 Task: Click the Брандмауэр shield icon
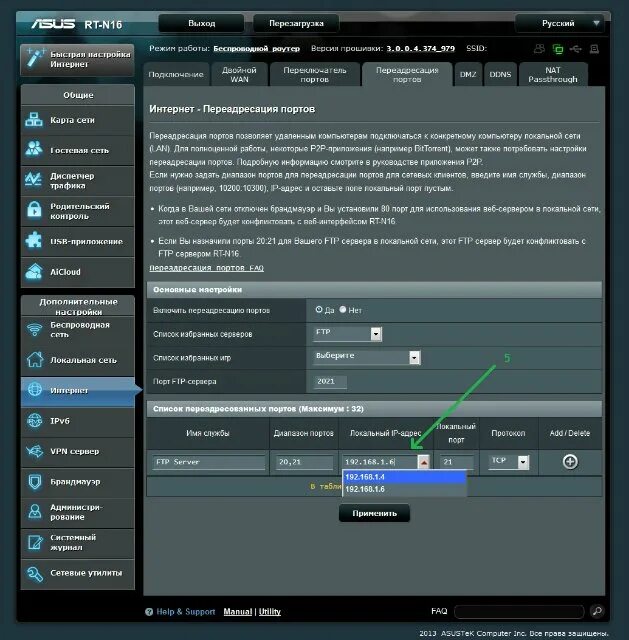35,482
